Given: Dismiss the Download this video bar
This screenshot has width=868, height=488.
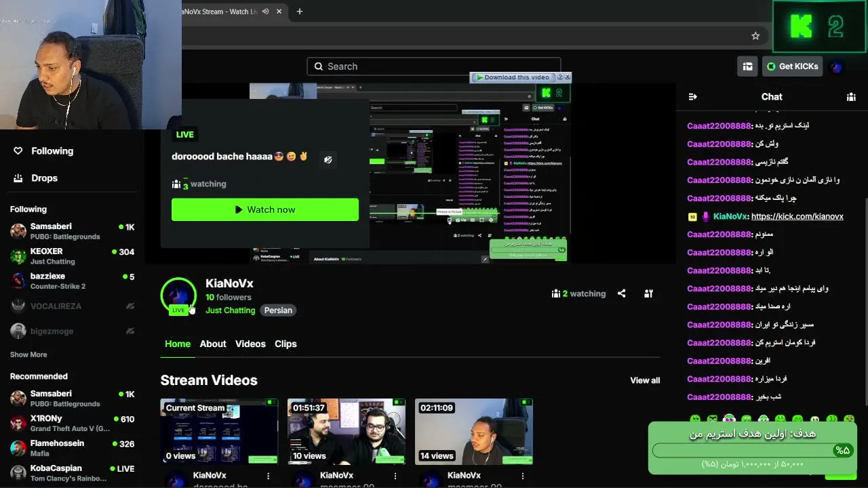Looking at the screenshot, I should pos(568,77).
